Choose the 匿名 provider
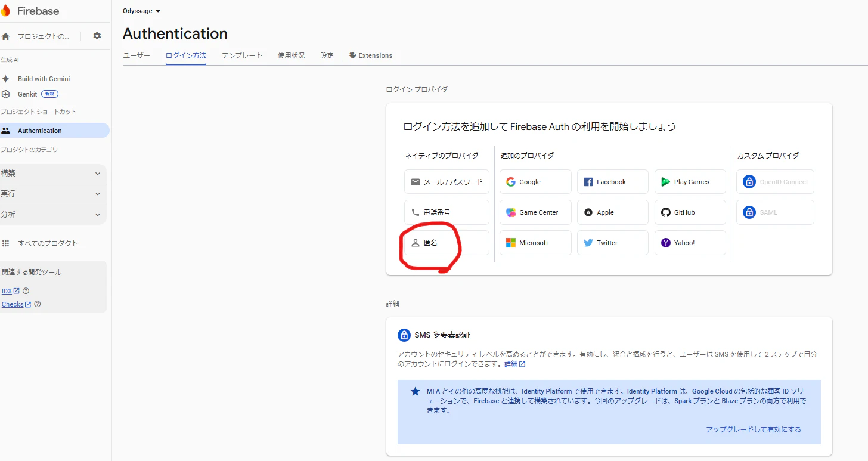The width and height of the screenshot is (868, 461). coord(447,243)
